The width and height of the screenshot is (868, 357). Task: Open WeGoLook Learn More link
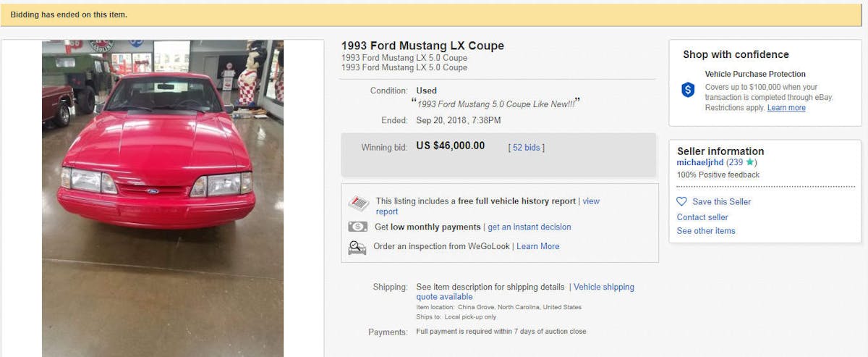tap(537, 246)
